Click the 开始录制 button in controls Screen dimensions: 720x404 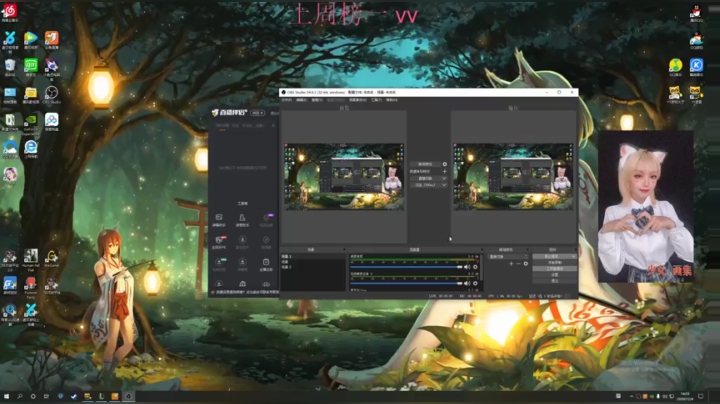(555, 263)
